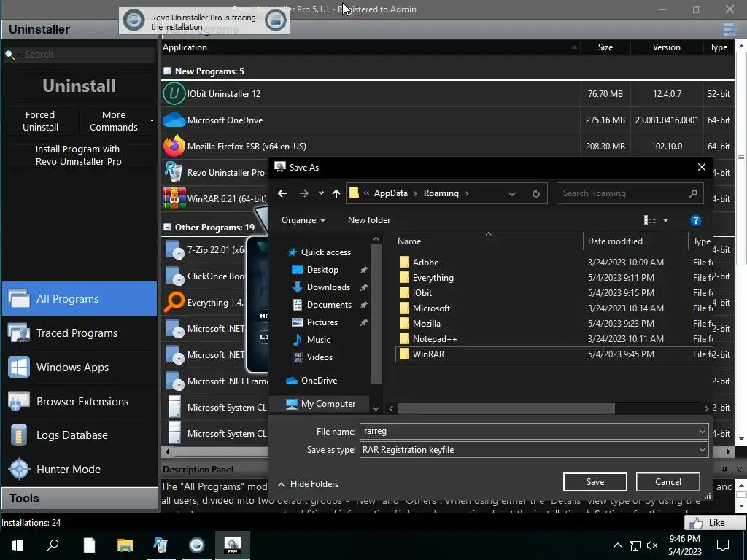The width and height of the screenshot is (747, 560).
Task: Select Everything 1.4 magnifier icon
Action: tap(174, 302)
